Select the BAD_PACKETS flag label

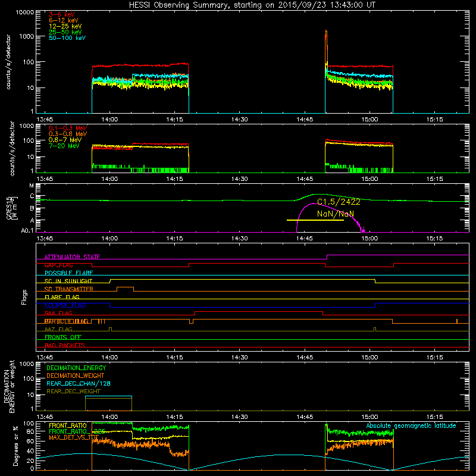click(x=65, y=345)
